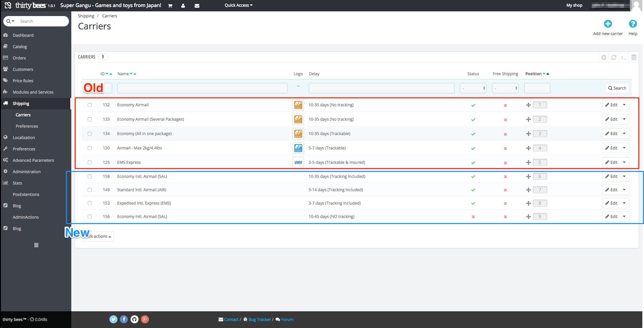Click the shopping cart icon in header

click(x=170, y=6)
